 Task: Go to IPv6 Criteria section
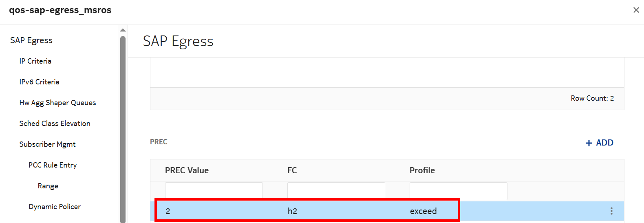click(x=39, y=82)
